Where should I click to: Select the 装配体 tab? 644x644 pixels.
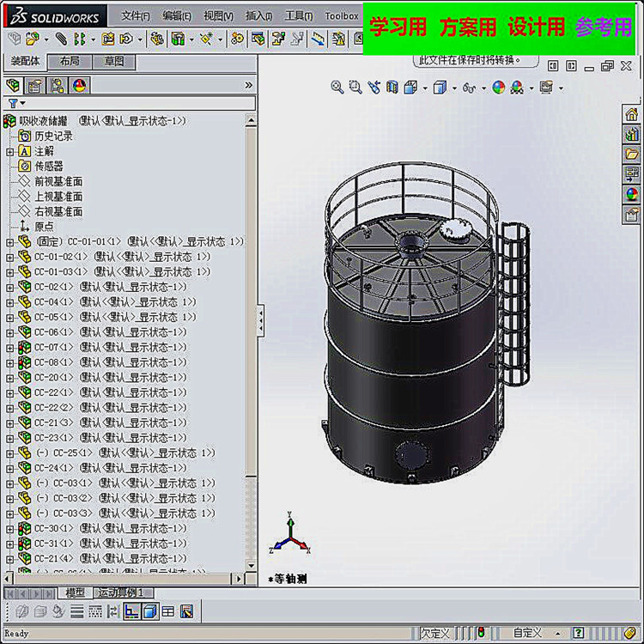(x=25, y=61)
